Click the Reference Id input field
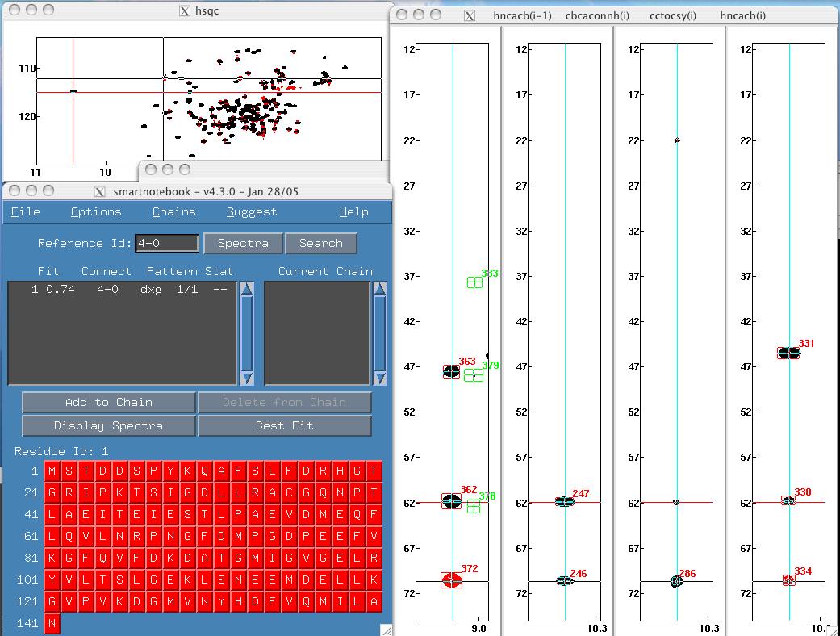This screenshot has height=636, width=840. pos(167,243)
